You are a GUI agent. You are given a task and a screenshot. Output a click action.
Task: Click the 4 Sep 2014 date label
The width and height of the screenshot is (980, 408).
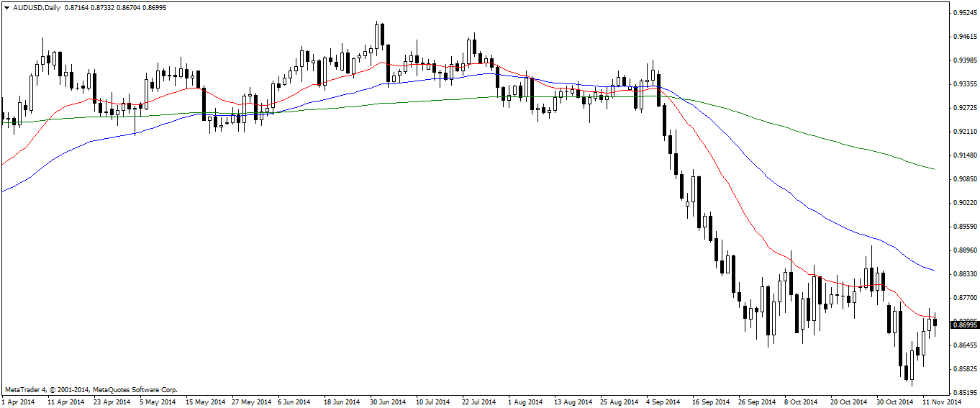(663, 402)
